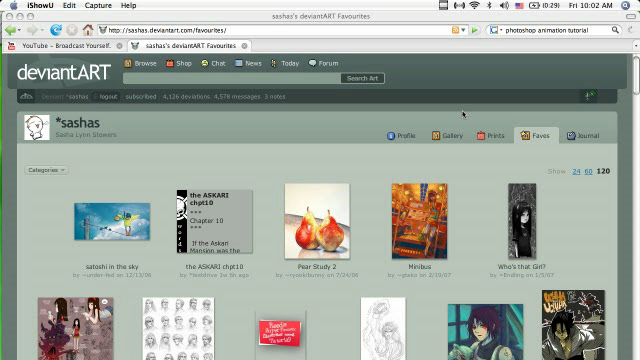The image size is (640, 360).
Task: Click the Wi-Fi status icon in menu bar
Action: point(474,5)
